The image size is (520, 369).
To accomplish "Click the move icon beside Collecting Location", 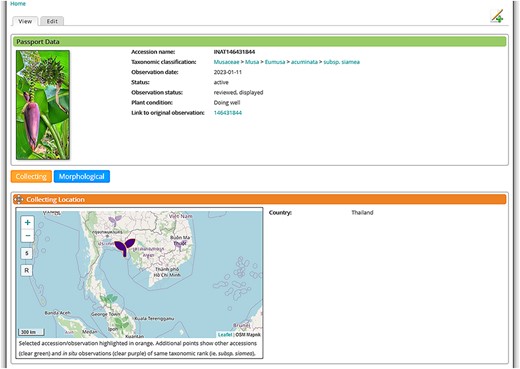I will [x=18, y=199].
